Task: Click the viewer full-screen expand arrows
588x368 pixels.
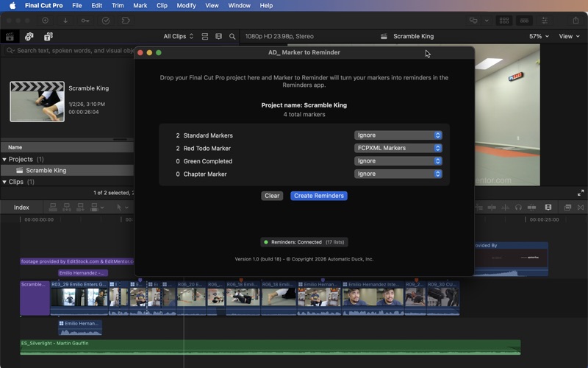Action: point(581,193)
